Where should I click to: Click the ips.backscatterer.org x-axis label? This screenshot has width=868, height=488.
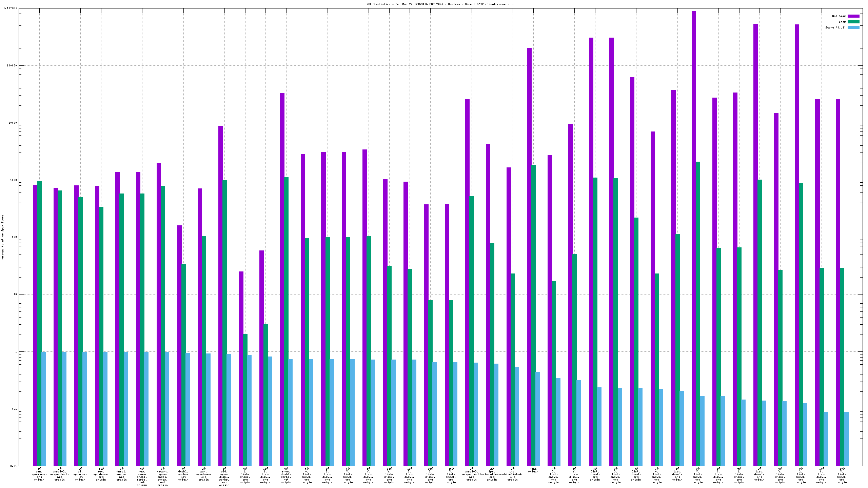[492, 474]
